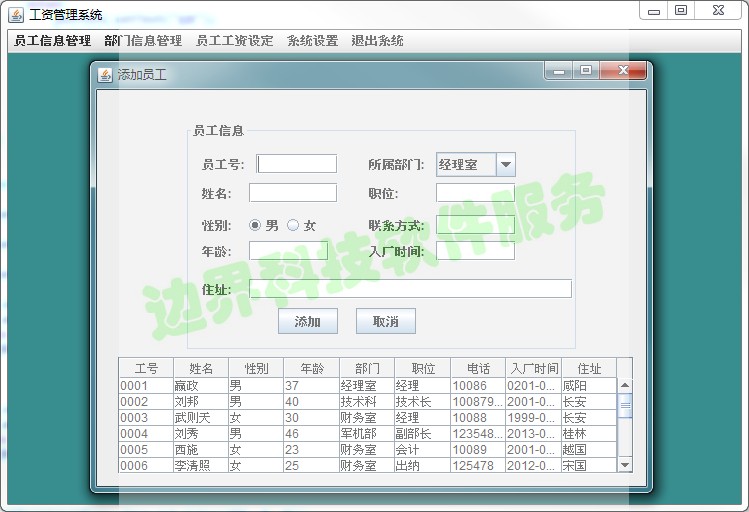749x512 pixels.
Task: Click the 退出系统 menu
Action: (377, 41)
